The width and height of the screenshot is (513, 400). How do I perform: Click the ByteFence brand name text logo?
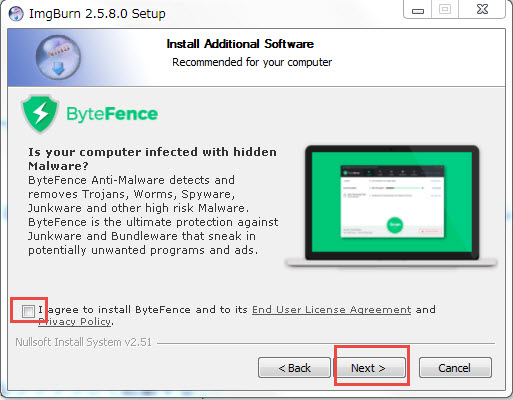(x=112, y=114)
